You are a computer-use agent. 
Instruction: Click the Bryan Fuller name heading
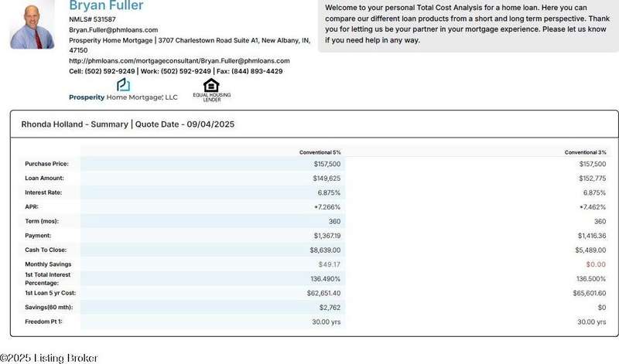(x=104, y=6)
